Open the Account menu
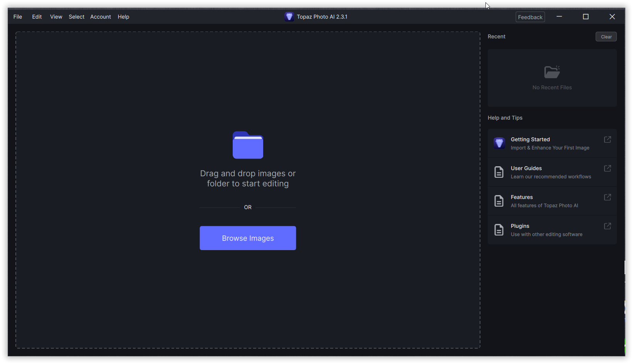This screenshot has width=633, height=364. point(101,17)
